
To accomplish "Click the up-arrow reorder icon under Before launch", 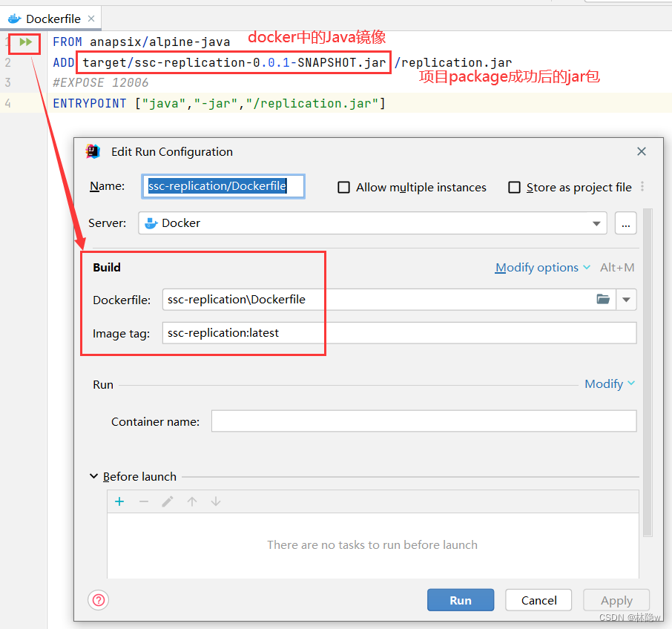I will coord(191,501).
